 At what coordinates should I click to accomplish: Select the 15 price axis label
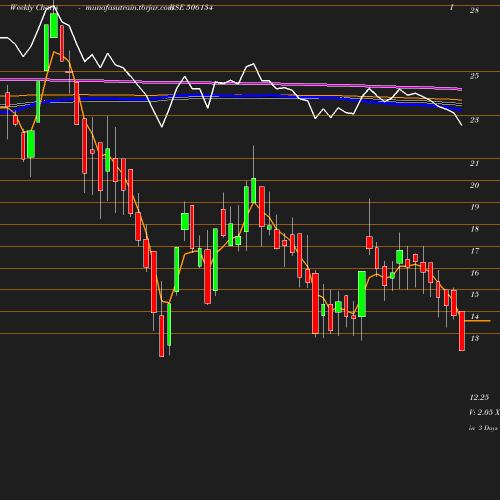click(474, 294)
